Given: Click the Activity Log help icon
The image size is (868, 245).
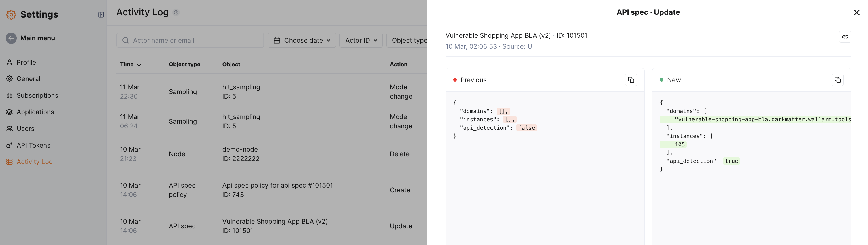Looking at the screenshot, I should tap(176, 12).
